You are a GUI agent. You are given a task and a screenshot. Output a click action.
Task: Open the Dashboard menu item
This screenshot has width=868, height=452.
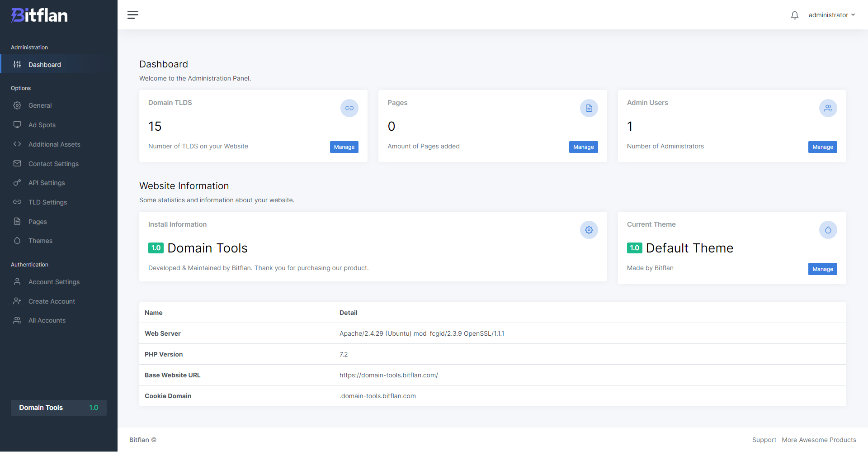(x=44, y=64)
